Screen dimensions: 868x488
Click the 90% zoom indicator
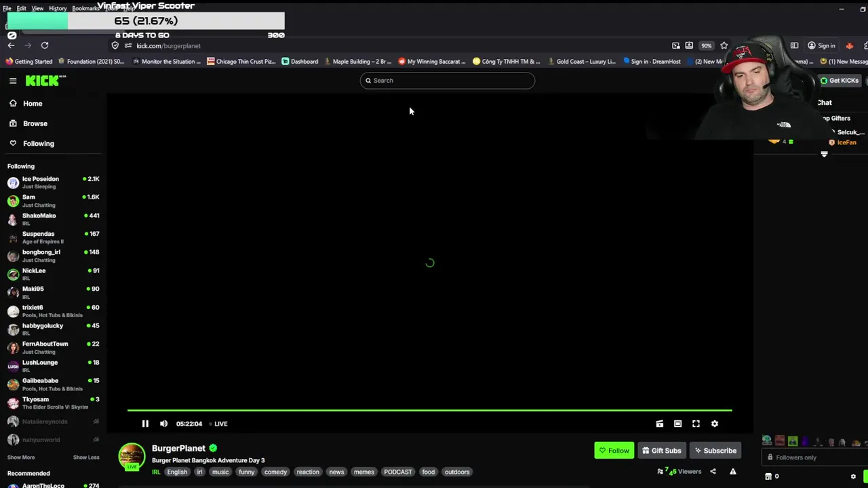[x=707, y=45]
